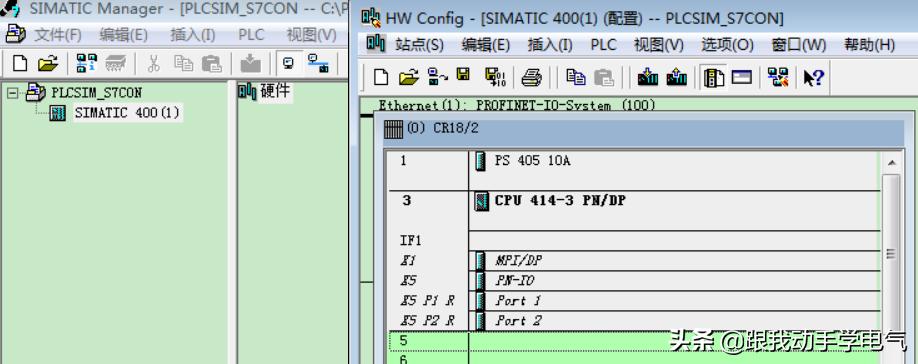Collapse the PLCSIM_S7CON project tree node
This screenshot has height=364, width=918.
[x=13, y=92]
